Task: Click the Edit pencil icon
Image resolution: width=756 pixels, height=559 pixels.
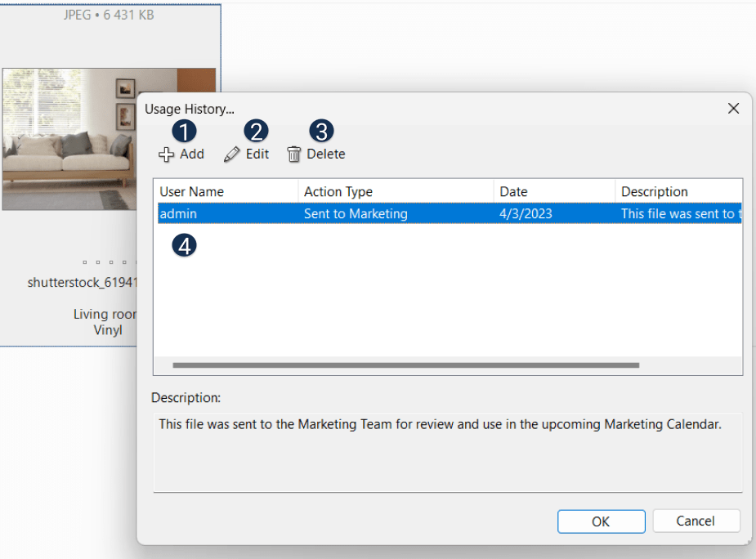Action: coord(232,154)
